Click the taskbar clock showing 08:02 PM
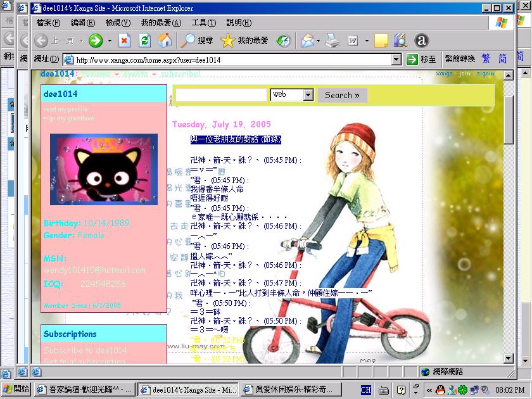The width and height of the screenshot is (532, 399). pos(510,390)
